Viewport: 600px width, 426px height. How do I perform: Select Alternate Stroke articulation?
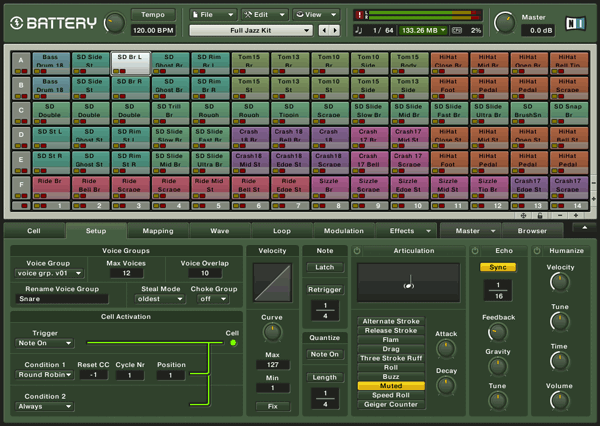391,321
